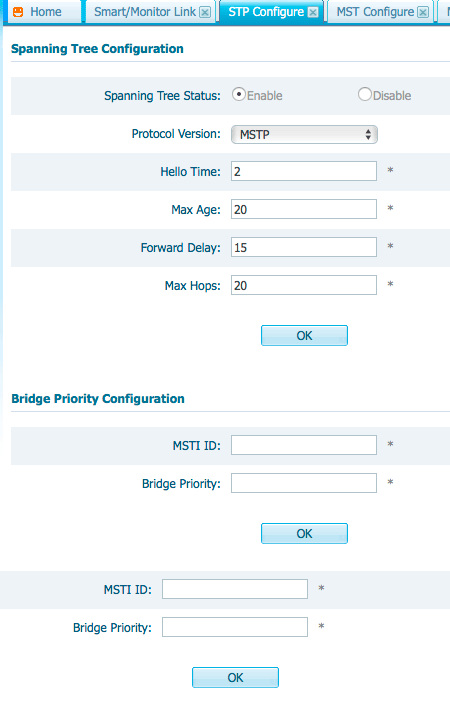The image size is (450, 709).
Task: Click the bottom MSTI ID input field
Action: [235, 589]
